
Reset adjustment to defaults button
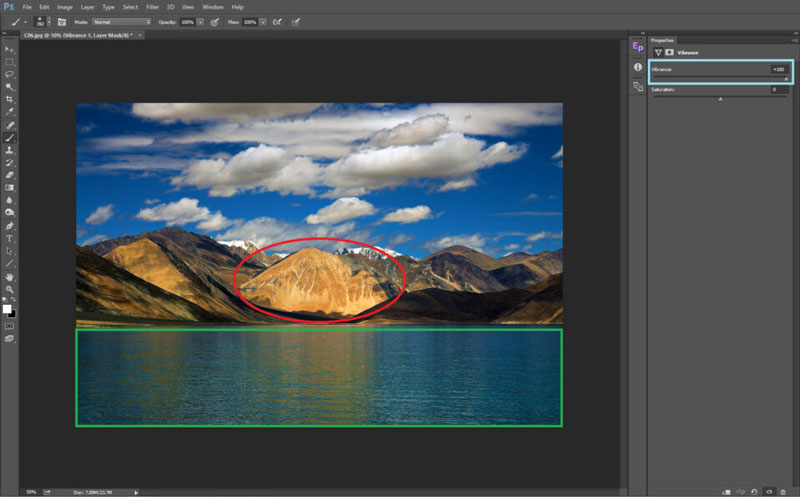[754, 491]
